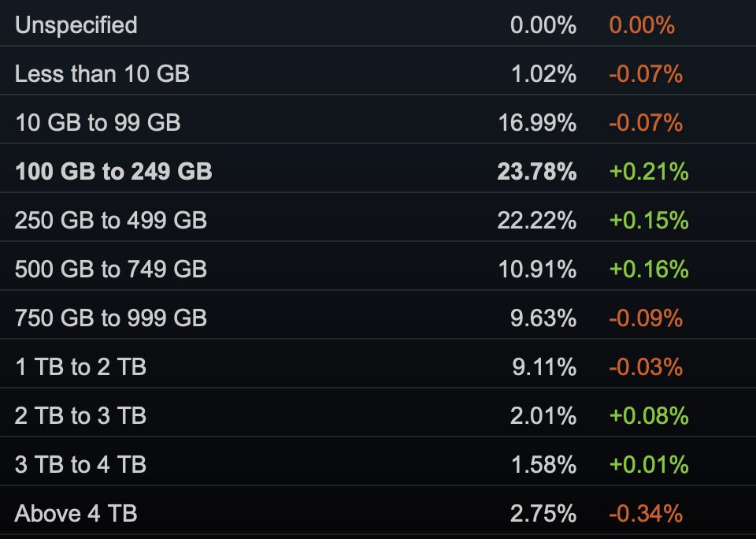This screenshot has height=539, width=756.
Task: Select the +0.16% change figure
Action: (649, 269)
